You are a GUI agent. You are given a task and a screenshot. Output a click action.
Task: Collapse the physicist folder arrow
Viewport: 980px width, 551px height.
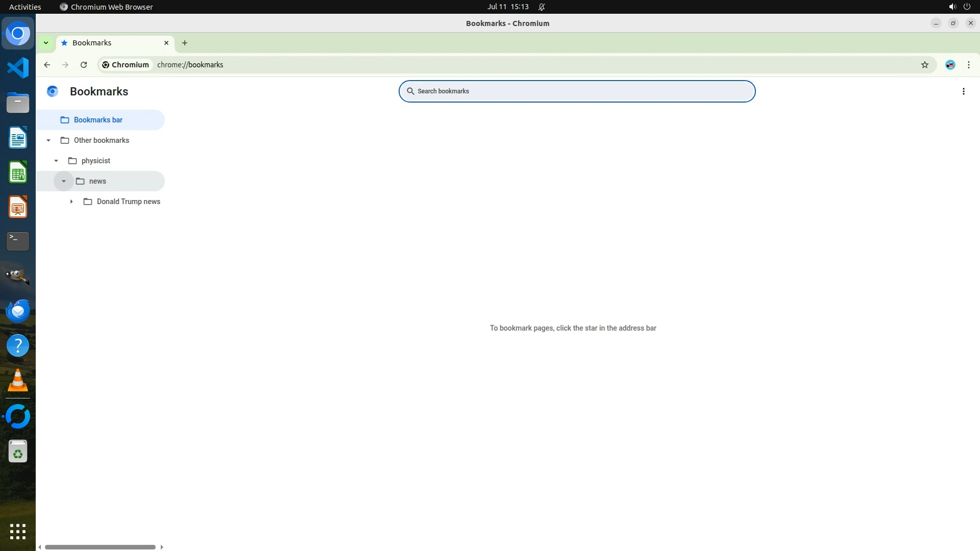point(56,161)
